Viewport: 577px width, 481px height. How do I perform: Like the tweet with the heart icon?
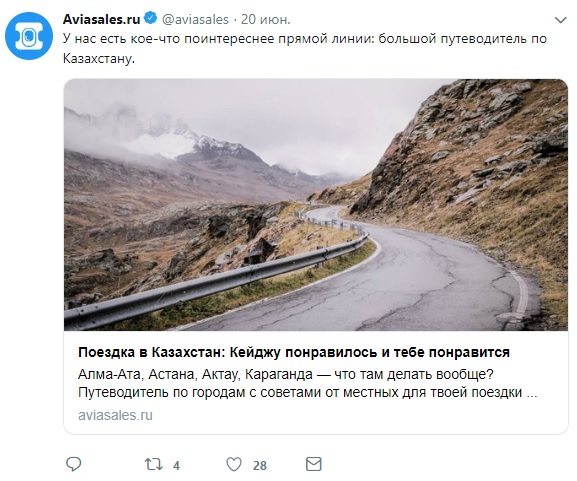(x=234, y=464)
